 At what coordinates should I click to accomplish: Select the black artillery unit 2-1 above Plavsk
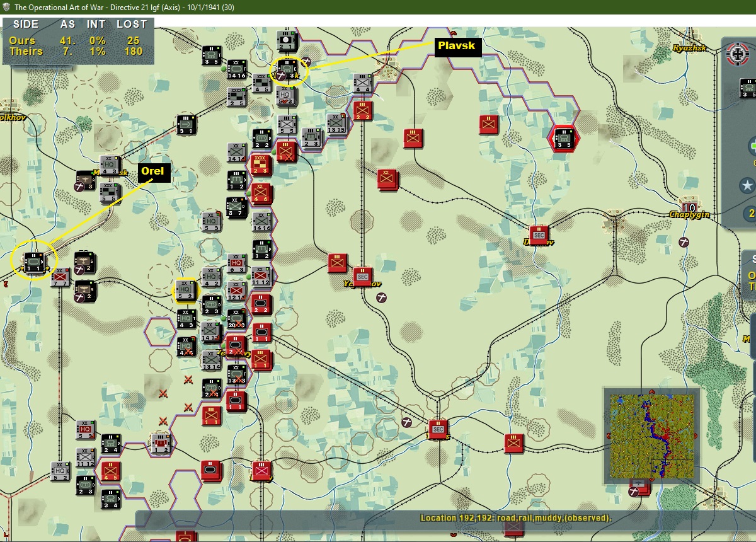[288, 41]
